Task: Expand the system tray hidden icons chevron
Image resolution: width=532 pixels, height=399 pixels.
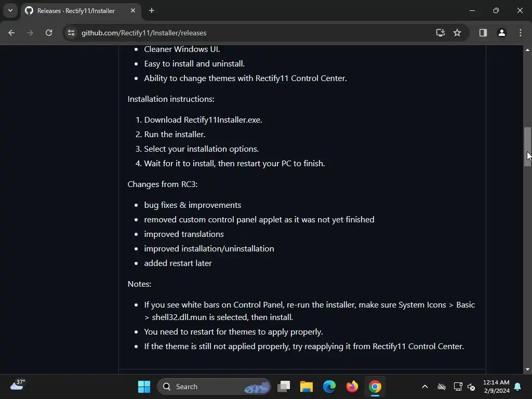Action: coord(425,387)
